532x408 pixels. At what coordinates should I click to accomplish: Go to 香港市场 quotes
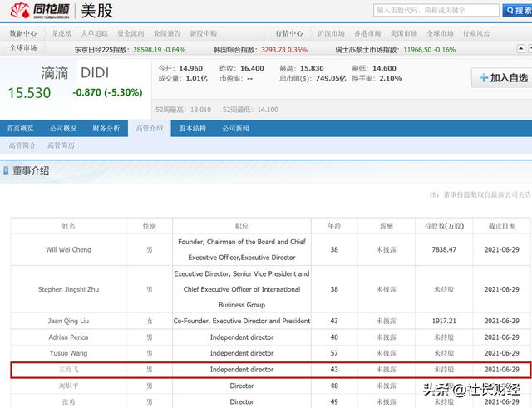coord(368,33)
